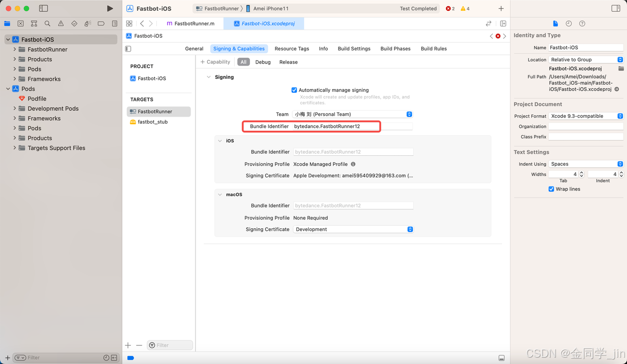627x364 pixels.
Task: Click the related items grid icon
Action: click(x=129, y=24)
